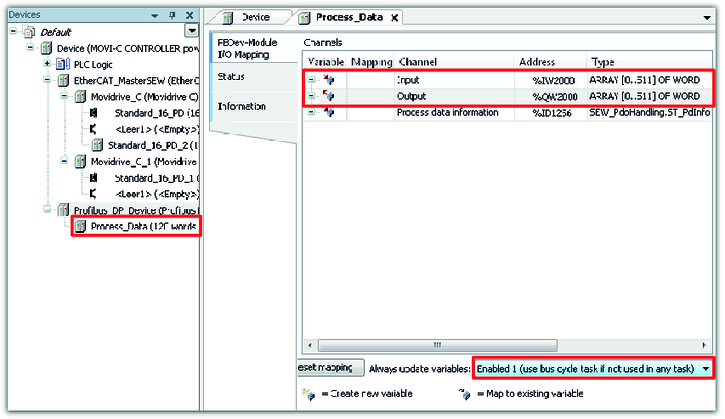Collapse the Movidrive_C tree node

point(65,96)
